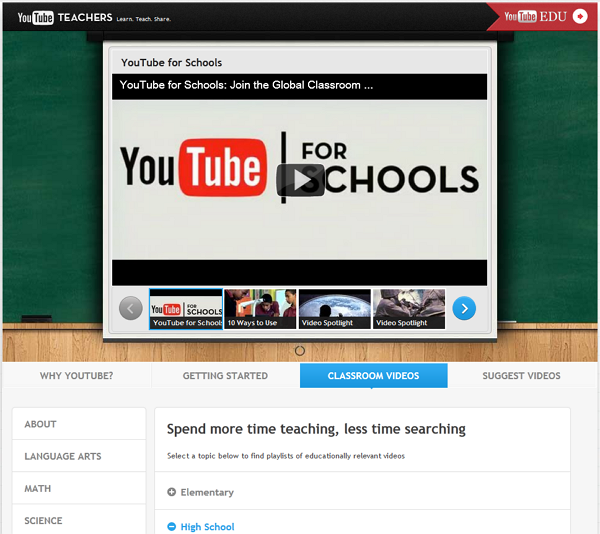Screen dimensions: 600x534
Task: Play the YouTube for Schools video
Action: click(300, 180)
